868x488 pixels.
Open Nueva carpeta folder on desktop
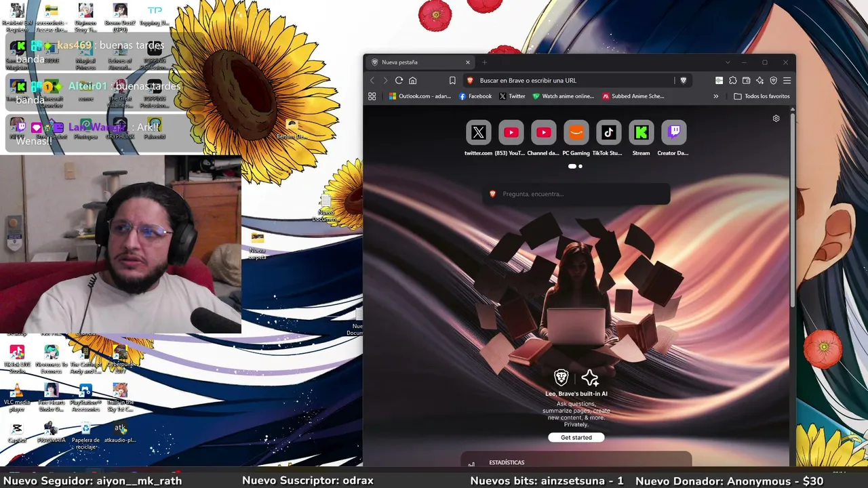coord(257,245)
